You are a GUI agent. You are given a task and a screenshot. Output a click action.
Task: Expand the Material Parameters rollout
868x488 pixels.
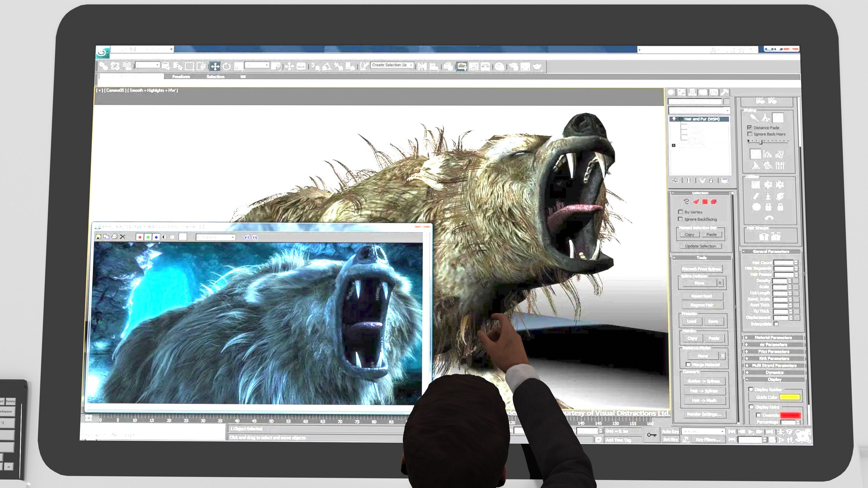tap(774, 338)
